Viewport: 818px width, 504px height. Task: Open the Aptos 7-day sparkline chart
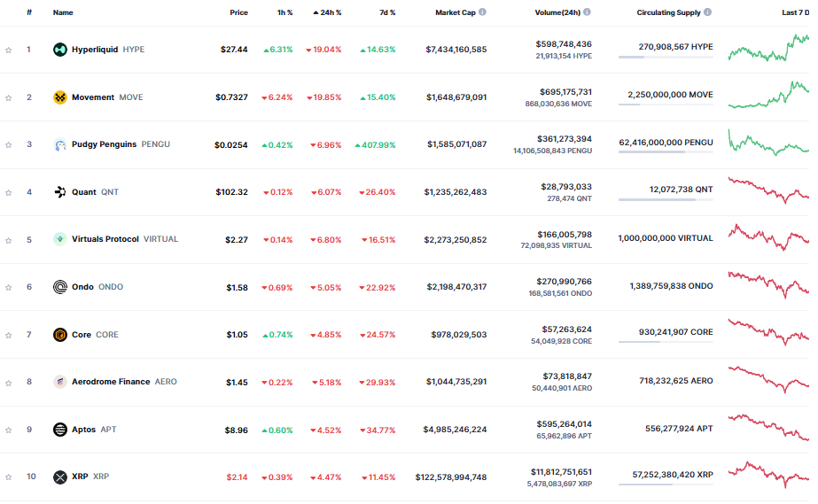pos(768,428)
